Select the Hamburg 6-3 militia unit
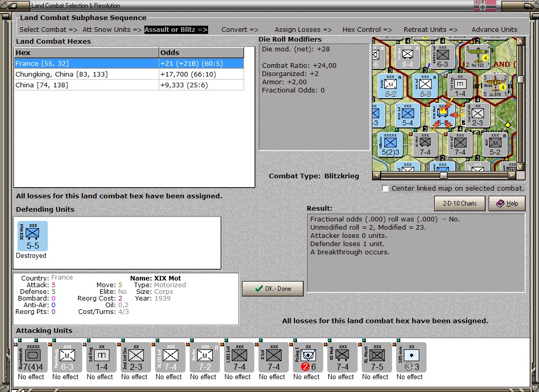This screenshot has height=392, width=539. pos(67,357)
